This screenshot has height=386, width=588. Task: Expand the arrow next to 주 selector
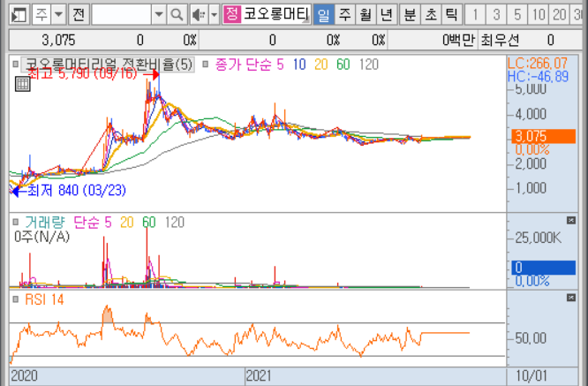pyautogui.click(x=59, y=15)
